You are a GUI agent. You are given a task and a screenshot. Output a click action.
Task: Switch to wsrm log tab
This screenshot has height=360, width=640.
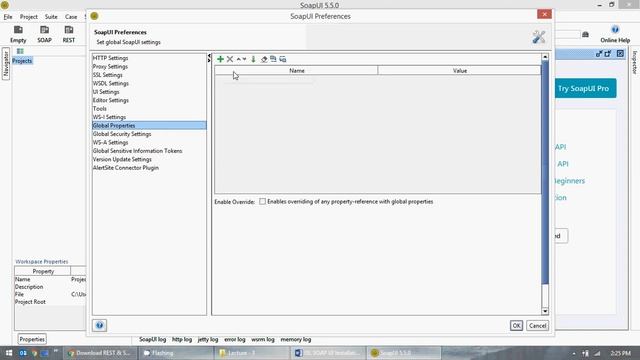(263, 339)
